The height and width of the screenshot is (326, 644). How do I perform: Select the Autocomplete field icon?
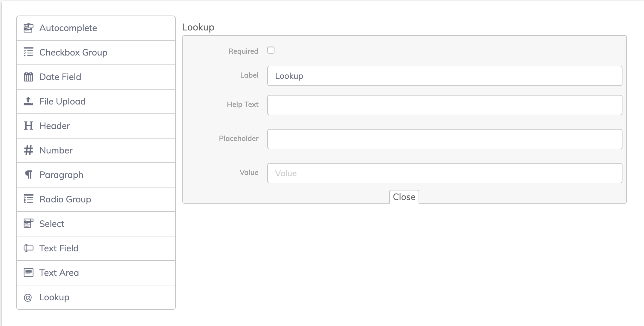point(28,28)
